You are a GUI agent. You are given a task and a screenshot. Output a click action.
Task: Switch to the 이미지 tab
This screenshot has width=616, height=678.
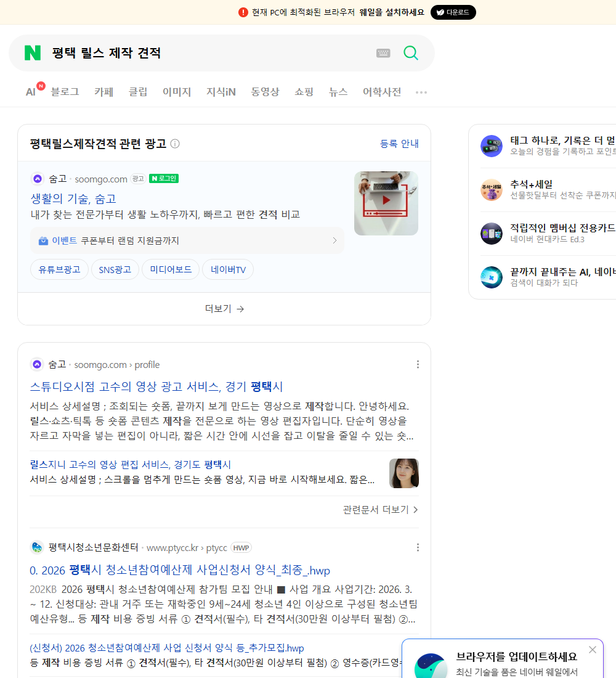click(177, 92)
